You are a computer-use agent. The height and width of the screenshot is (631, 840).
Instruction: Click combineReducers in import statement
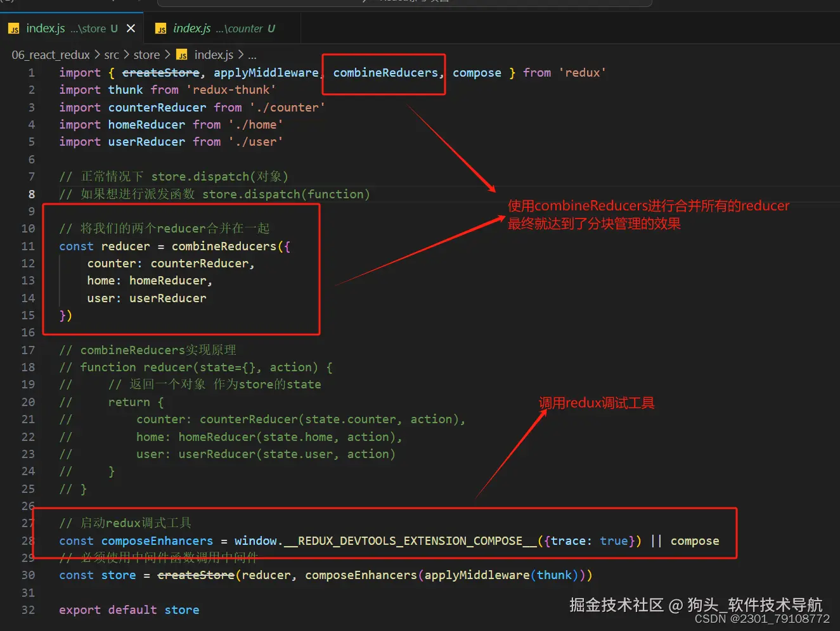pyautogui.click(x=385, y=73)
